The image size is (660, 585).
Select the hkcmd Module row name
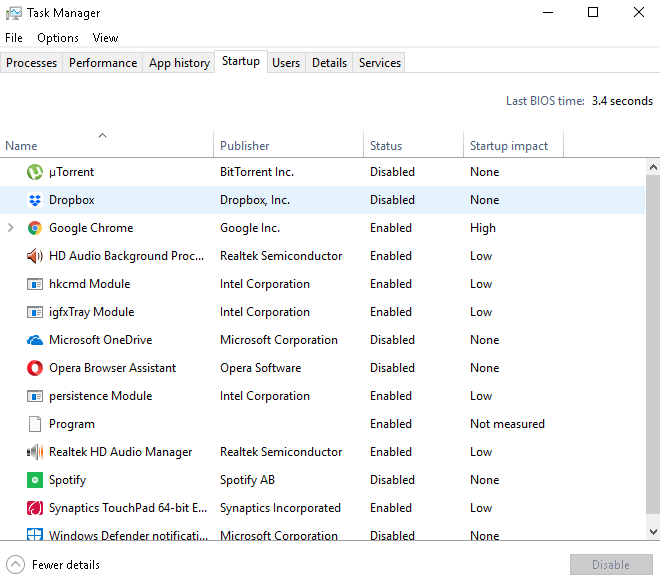(89, 284)
